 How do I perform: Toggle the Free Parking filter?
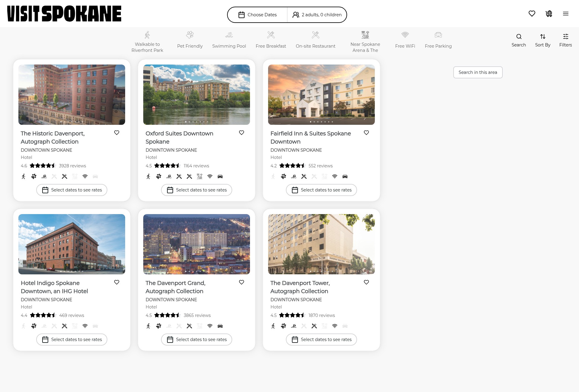coord(438,40)
